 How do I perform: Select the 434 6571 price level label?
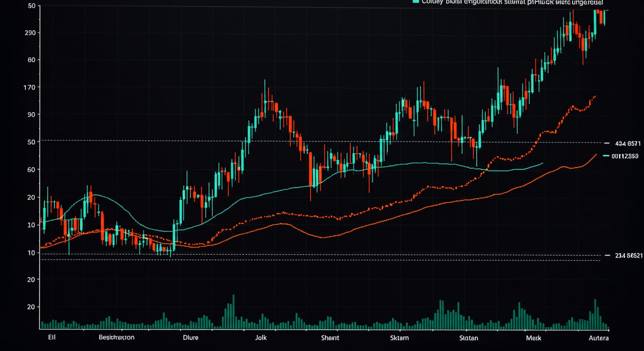pos(628,144)
